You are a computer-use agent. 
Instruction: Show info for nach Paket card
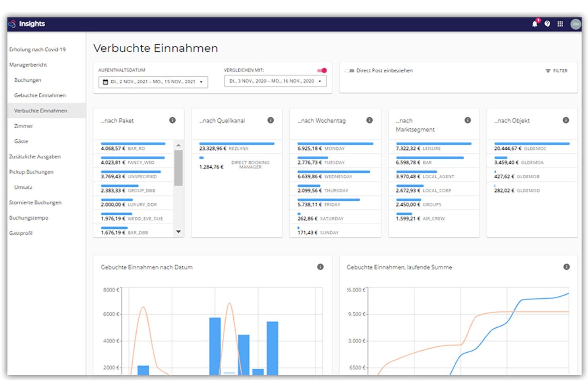click(172, 120)
